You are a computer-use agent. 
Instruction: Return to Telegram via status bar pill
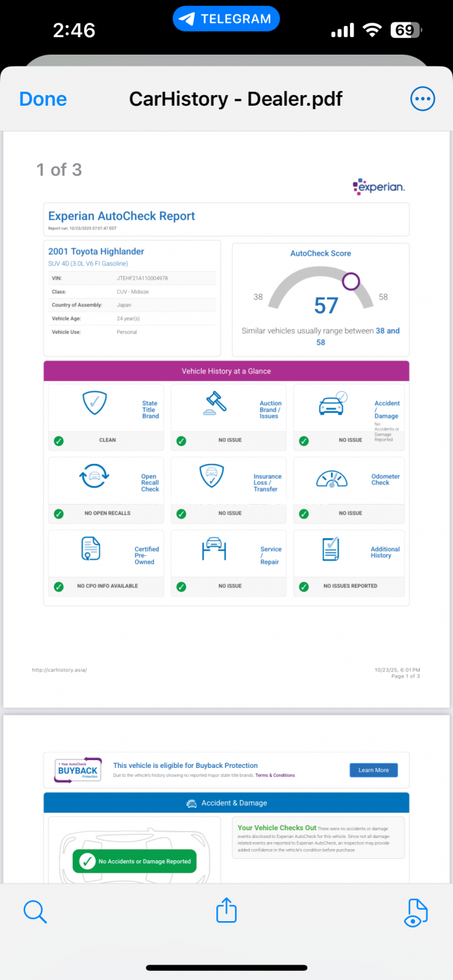coord(225,19)
